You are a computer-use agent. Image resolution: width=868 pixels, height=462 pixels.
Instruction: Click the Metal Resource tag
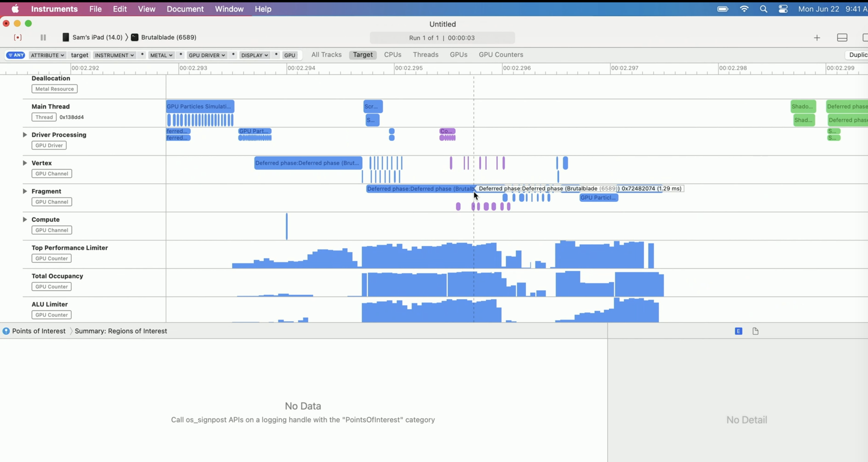(x=55, y=89)
